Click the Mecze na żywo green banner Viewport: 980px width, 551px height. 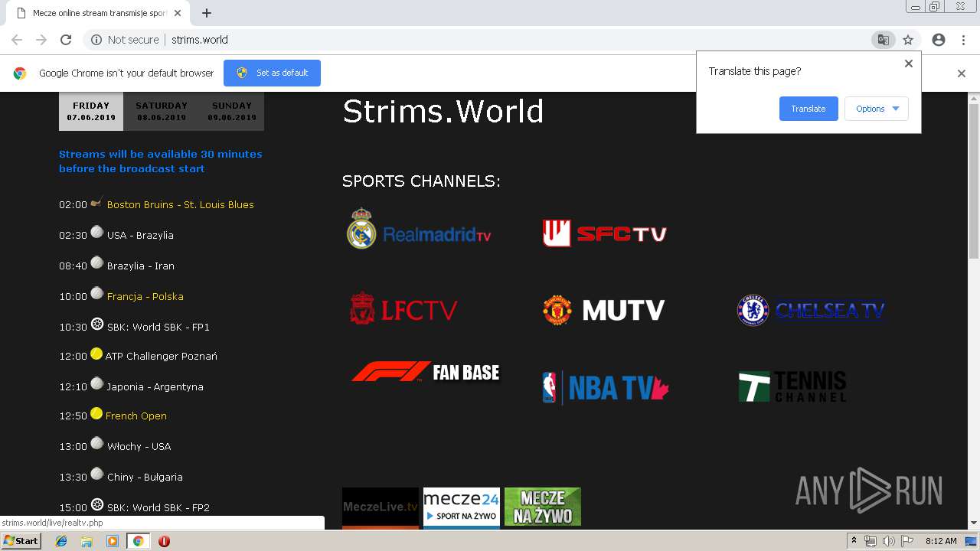coord(543,507)
